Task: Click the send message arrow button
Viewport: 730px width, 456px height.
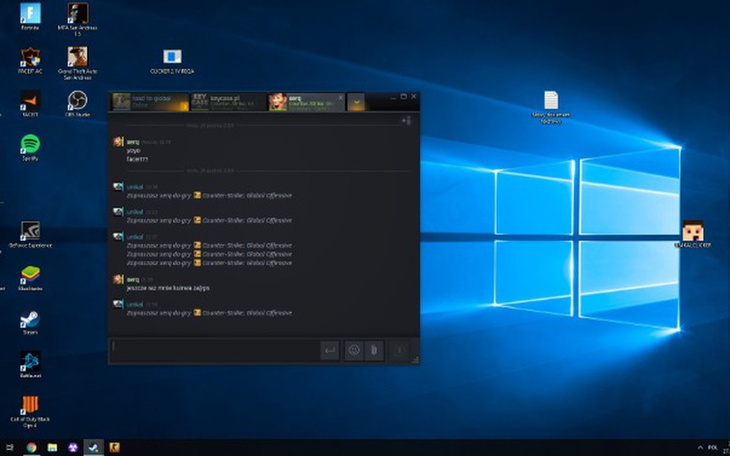Action: coord(329,350)
